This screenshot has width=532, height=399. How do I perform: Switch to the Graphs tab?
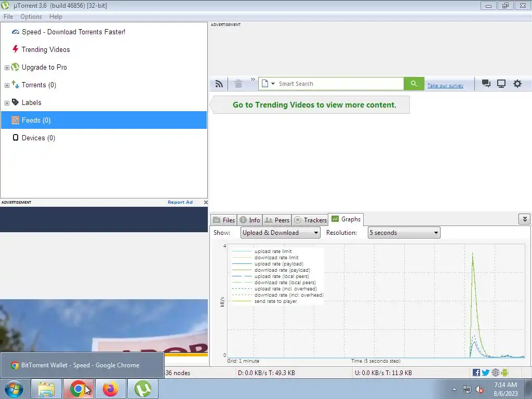pos(345,219)
